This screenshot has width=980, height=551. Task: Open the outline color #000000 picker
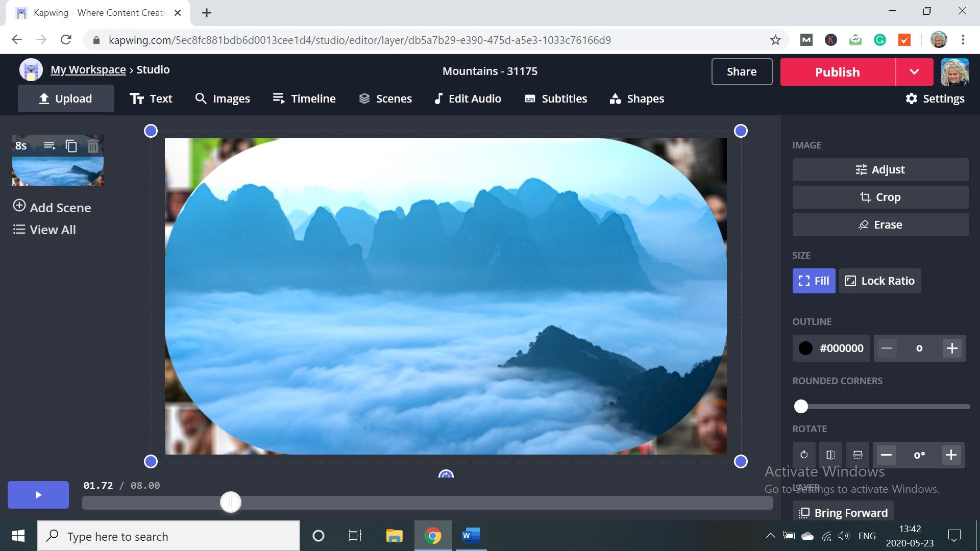tap(830, 348)
